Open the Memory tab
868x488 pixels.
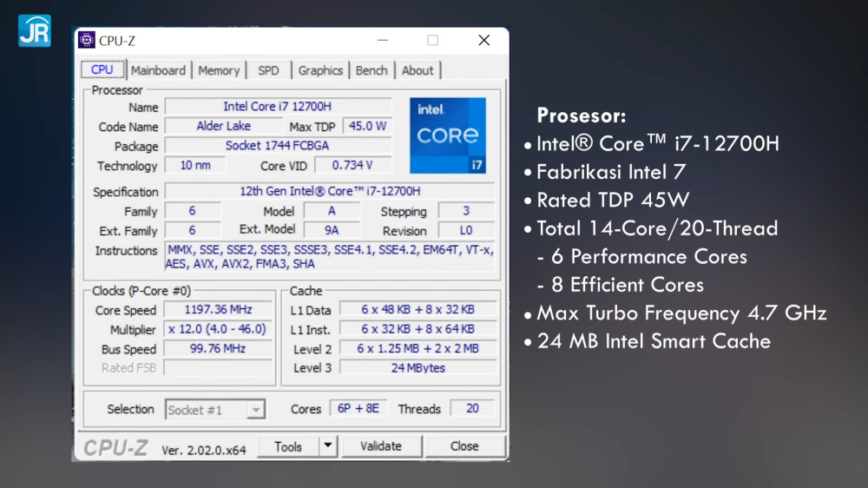pyautogui.click(x=219, y=70)
